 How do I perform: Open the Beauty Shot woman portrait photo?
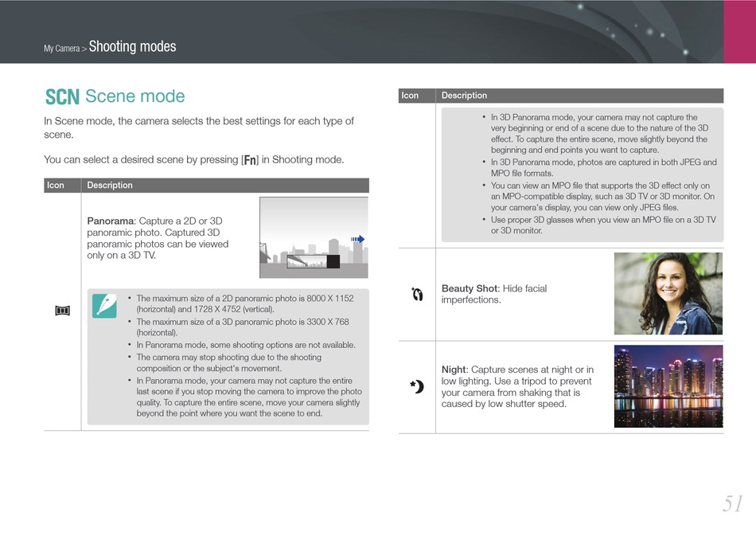point(668,293)
